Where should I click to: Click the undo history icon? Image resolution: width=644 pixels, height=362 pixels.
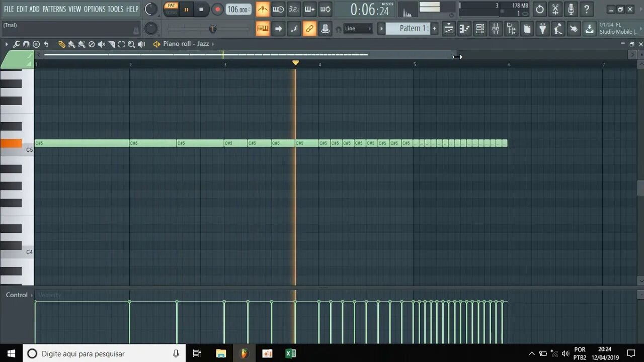(540, 9)
